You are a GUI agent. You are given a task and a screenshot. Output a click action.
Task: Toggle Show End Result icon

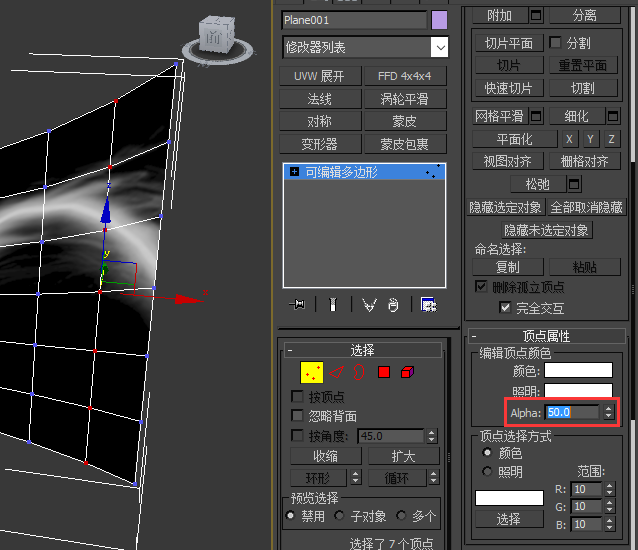coord(333,305)
